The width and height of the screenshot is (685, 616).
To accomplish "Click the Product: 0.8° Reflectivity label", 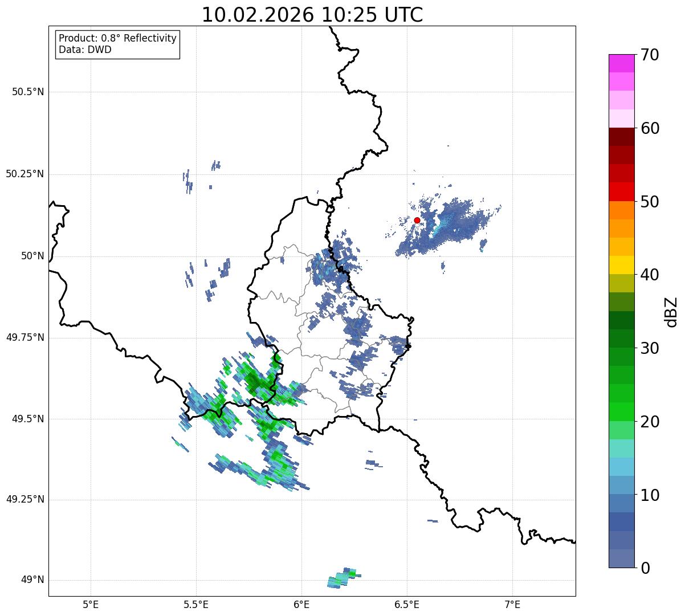I will (x=118, y=38).
